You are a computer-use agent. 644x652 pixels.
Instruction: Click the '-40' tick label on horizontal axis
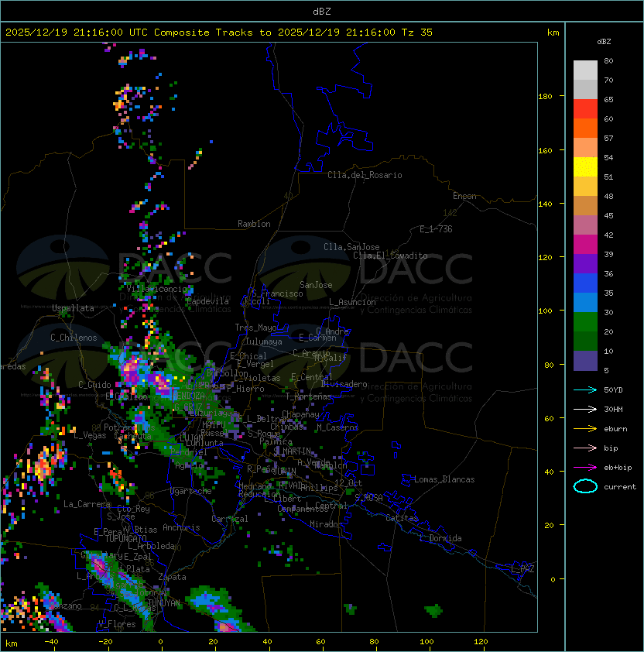point(51,642)
